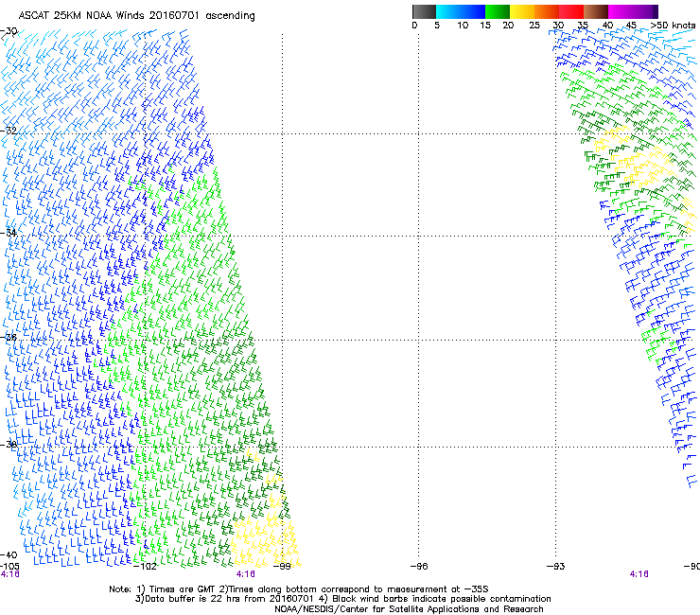
Task: Click the '45' label under the color bar
Action: point(631,26)
